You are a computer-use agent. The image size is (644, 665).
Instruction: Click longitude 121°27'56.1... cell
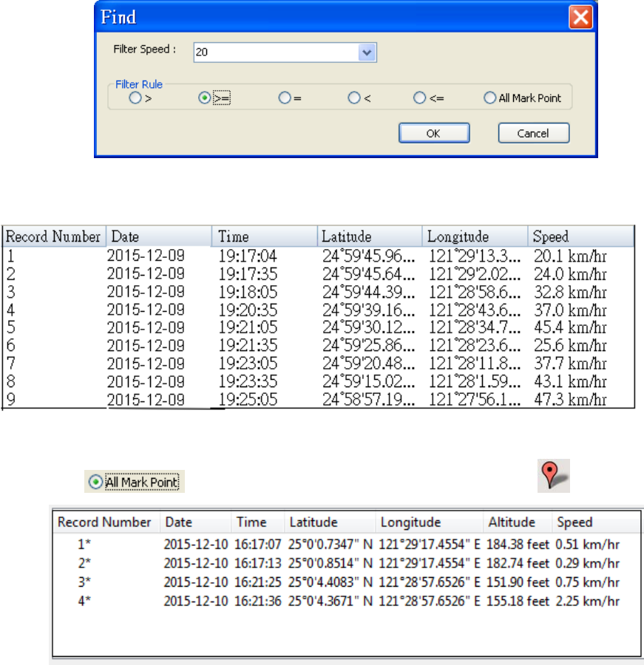[x=474, y=399]
